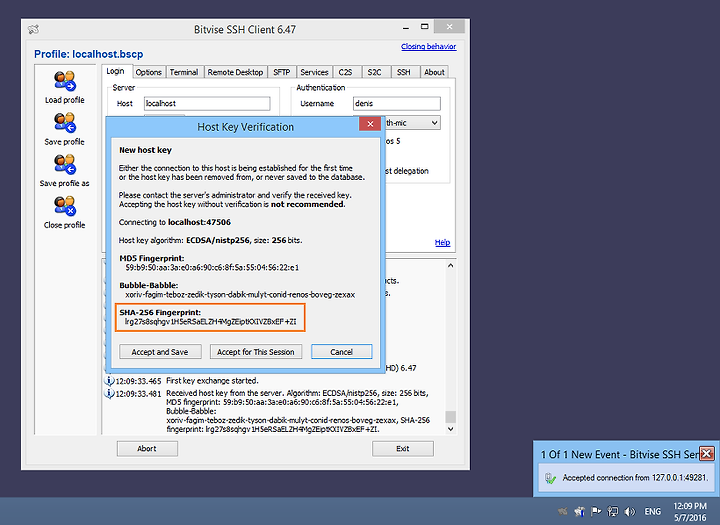Screen dimensions: 720x525
Task: Switch to the Options tab
Action: tap(148, 72)
